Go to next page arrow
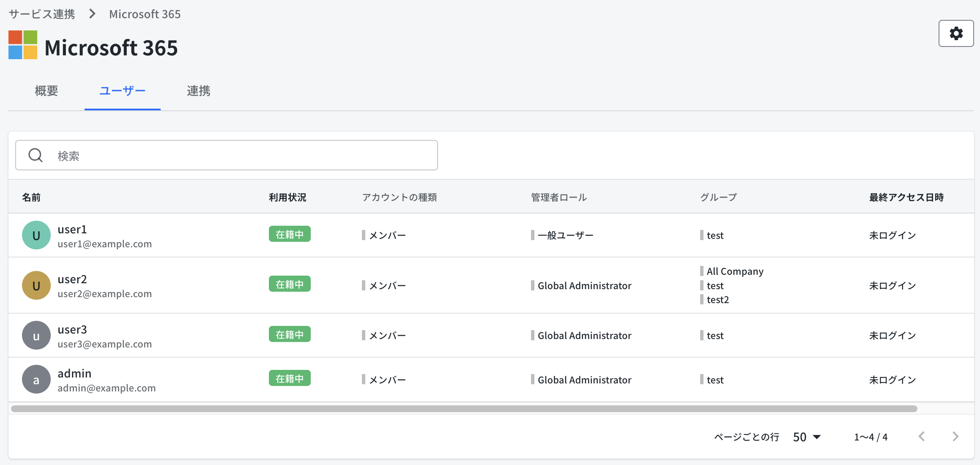Screen dimensions: 980x465 pos(955,437)
